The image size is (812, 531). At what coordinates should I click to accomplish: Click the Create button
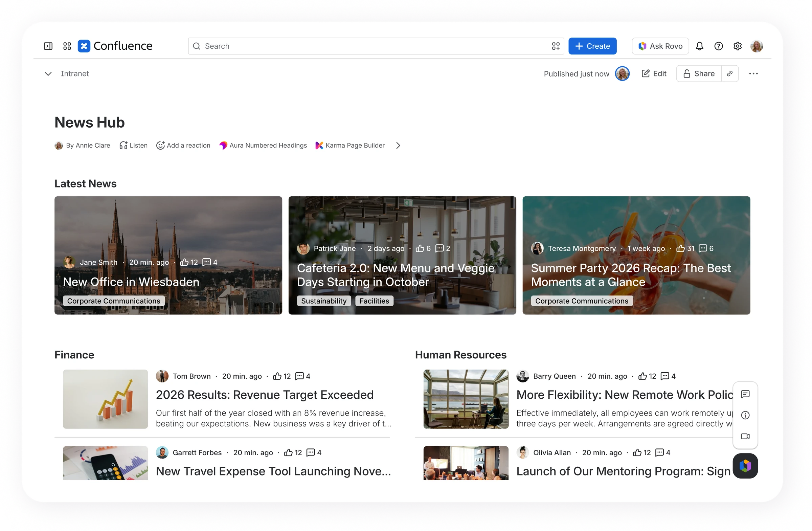(x=593, y=46)
